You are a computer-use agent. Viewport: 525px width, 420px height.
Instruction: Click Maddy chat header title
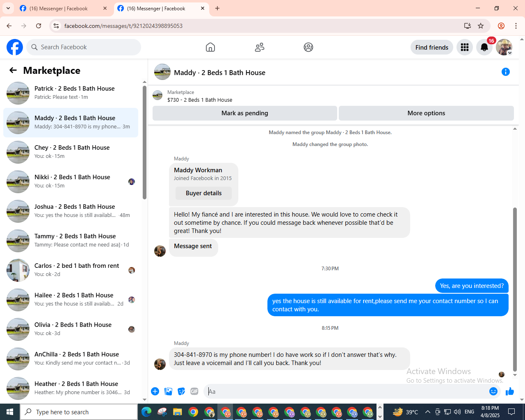pyautogui.click(x=219, y=73)
